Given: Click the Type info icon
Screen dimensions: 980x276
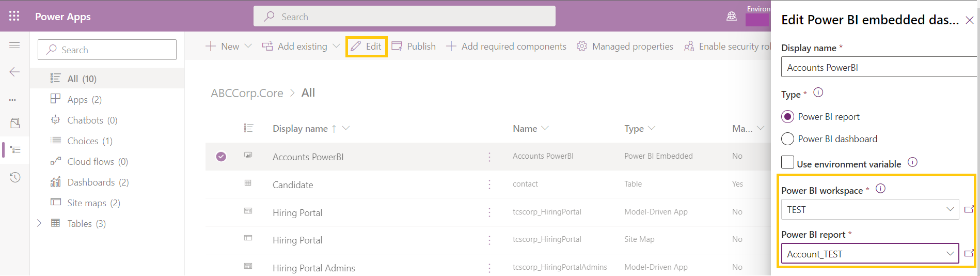Looking at the screenshot, I should coord(818,93).
